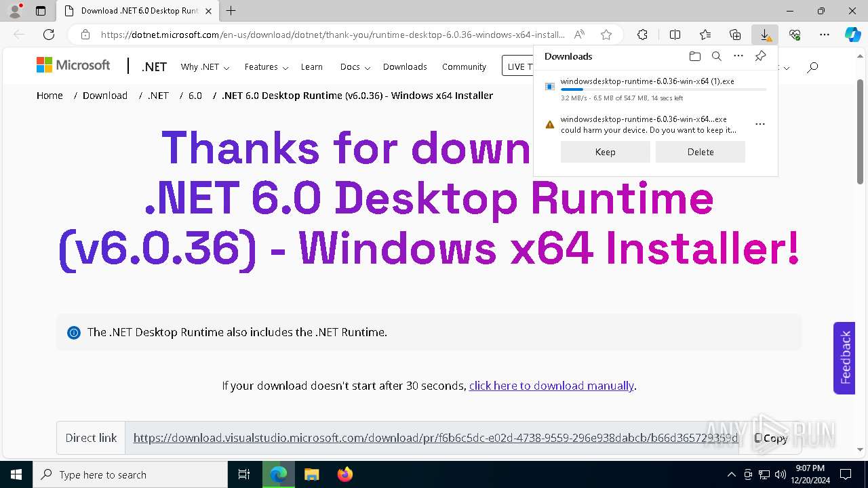The image size is (868, 488).
Task: Go to Home breadcrumb
Action: click(50, 96)
